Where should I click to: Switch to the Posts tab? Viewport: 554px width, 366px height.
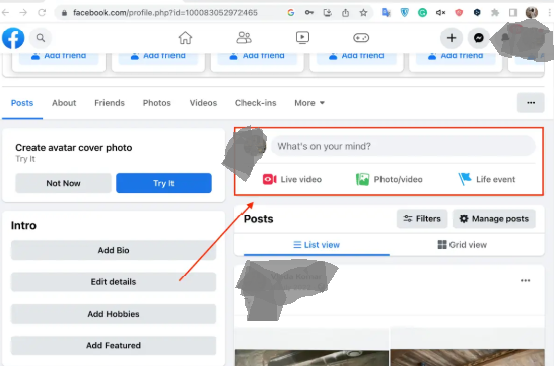pos(22,103)
